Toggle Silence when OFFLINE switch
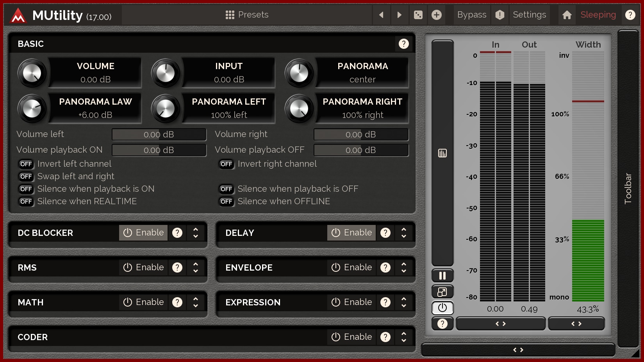 [x=227, y=202]
